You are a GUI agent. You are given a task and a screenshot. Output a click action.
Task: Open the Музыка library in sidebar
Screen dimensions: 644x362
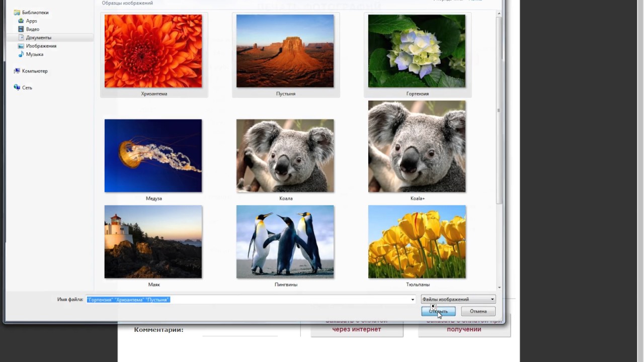click(x=35, y=54)
